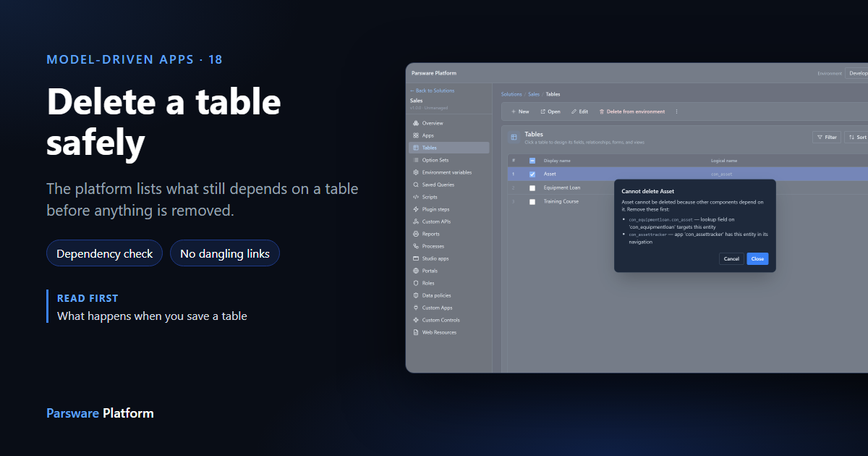Click the Parsware Platform app title
The image size is (868, 456).
(434, 73)
